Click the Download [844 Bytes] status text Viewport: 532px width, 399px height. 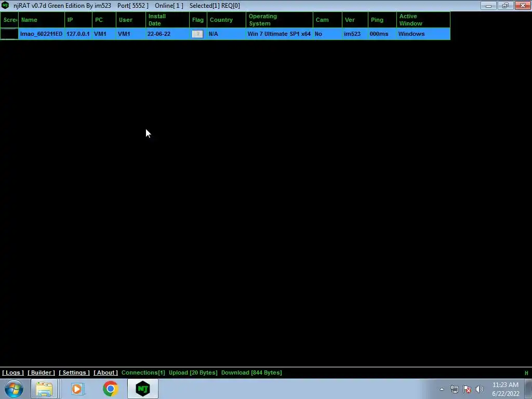click(x=251, y=373)
